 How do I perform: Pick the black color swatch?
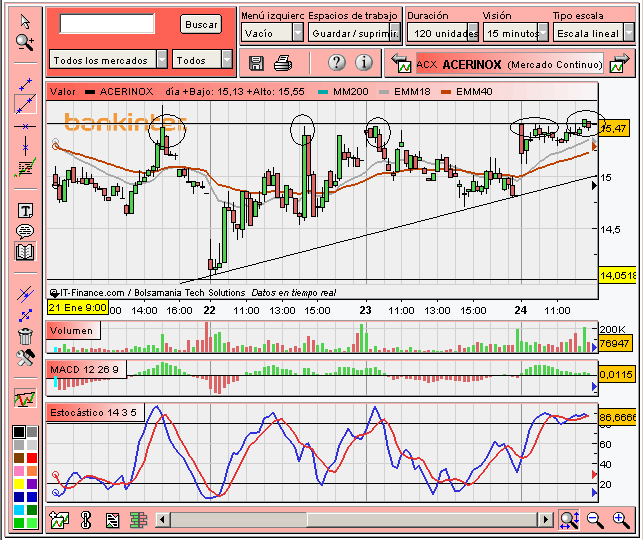(19, 432)
